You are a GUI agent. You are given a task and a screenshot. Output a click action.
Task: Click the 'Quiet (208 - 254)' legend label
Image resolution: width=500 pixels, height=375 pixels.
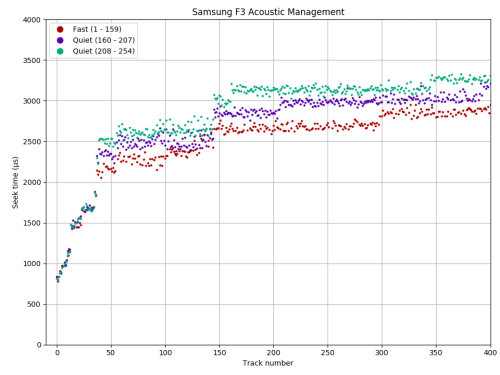[104, 51]
